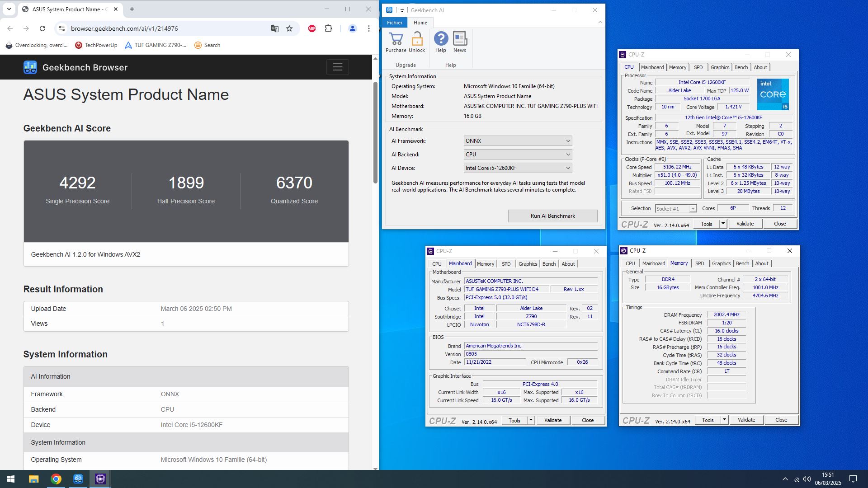Open Tools dropdown arrow in CPU-Z Memory window
Viewport: 868px width, 488px height.
click(x=724, y=420)
